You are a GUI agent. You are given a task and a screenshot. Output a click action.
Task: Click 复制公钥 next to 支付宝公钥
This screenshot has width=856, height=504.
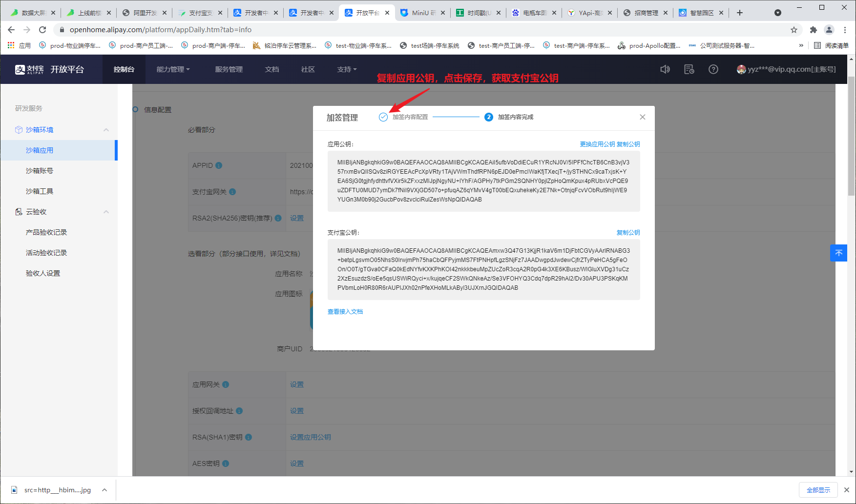click(628, 232)
